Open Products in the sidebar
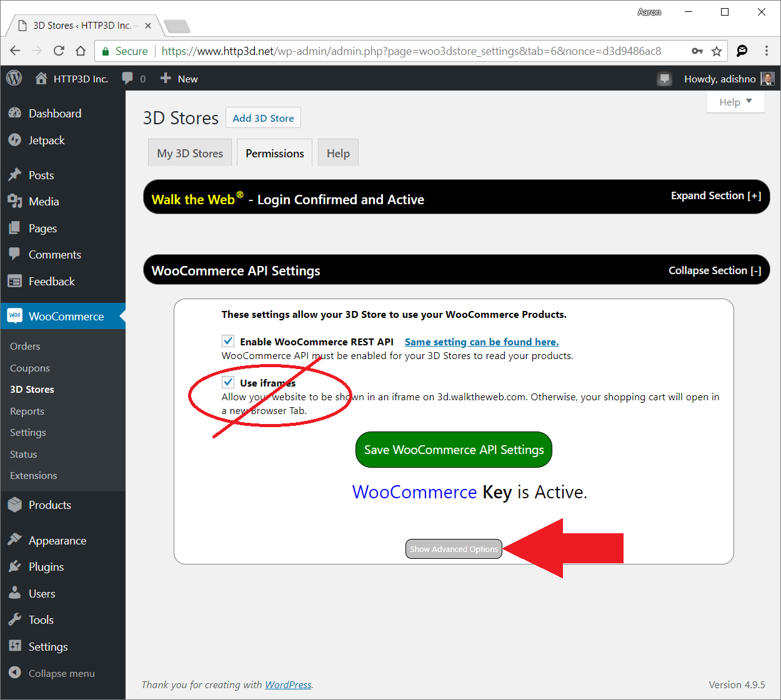This screenshot has width=781, height=700. pos(62,505)
